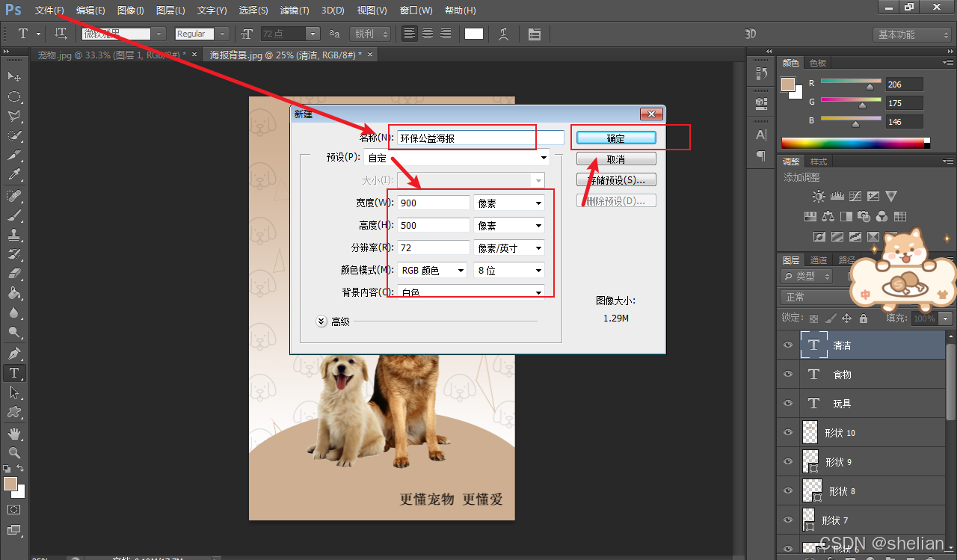Toggle lock all for layer
Image resolution: width=957 pixels, height=560 pixels.
[x=864, y=318]
